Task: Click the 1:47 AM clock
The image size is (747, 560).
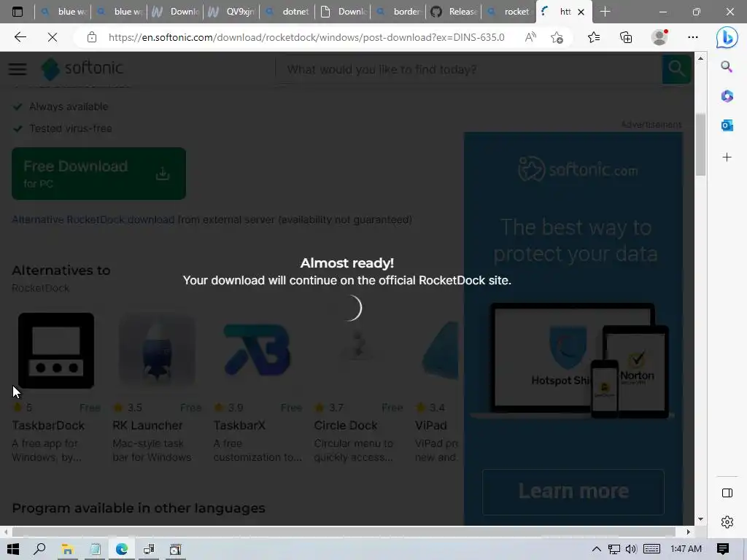Action: click(x=686, y=549)
